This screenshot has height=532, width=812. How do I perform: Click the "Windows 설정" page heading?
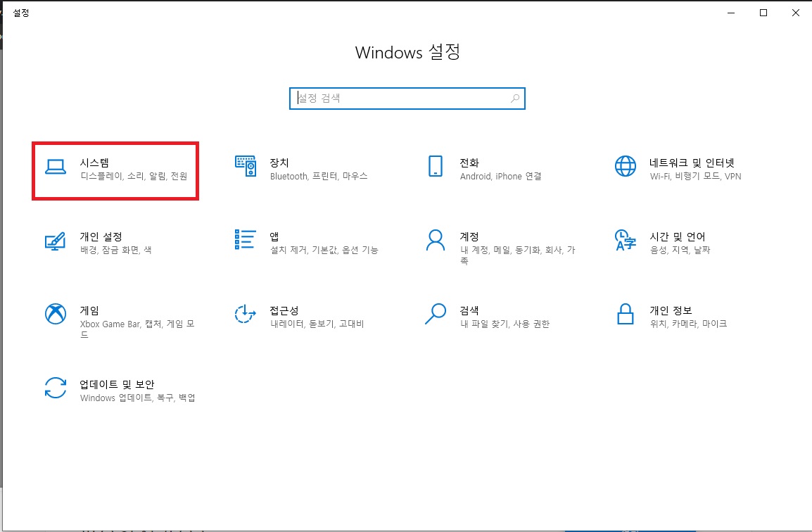[x=407, y=52]
